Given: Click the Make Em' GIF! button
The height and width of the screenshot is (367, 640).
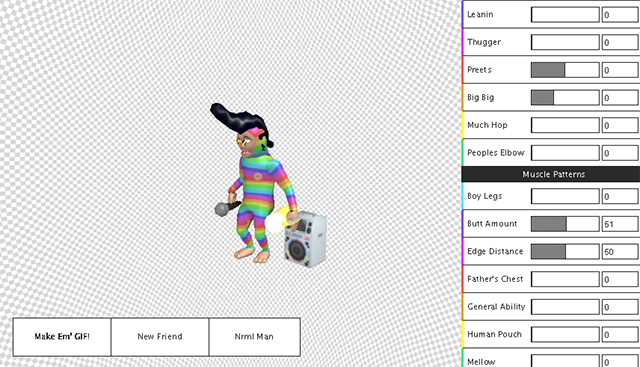Looking at the screenshot, I should [62, 337].
